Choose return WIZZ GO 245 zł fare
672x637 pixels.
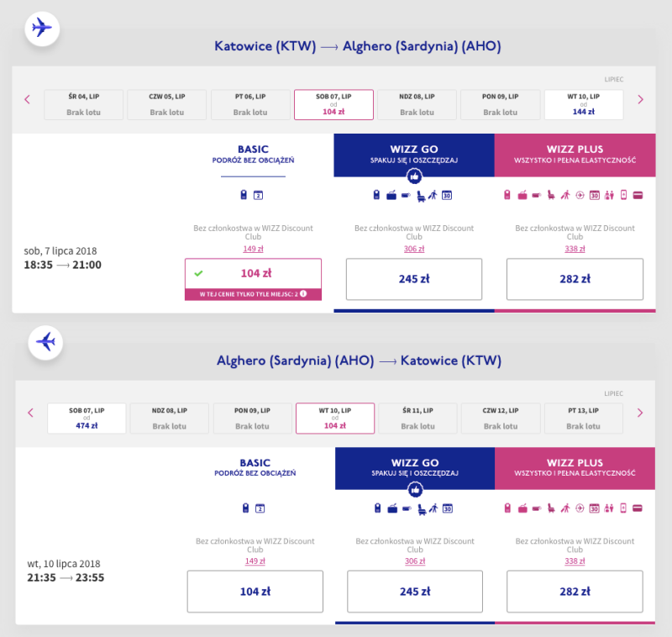(415, 592)
